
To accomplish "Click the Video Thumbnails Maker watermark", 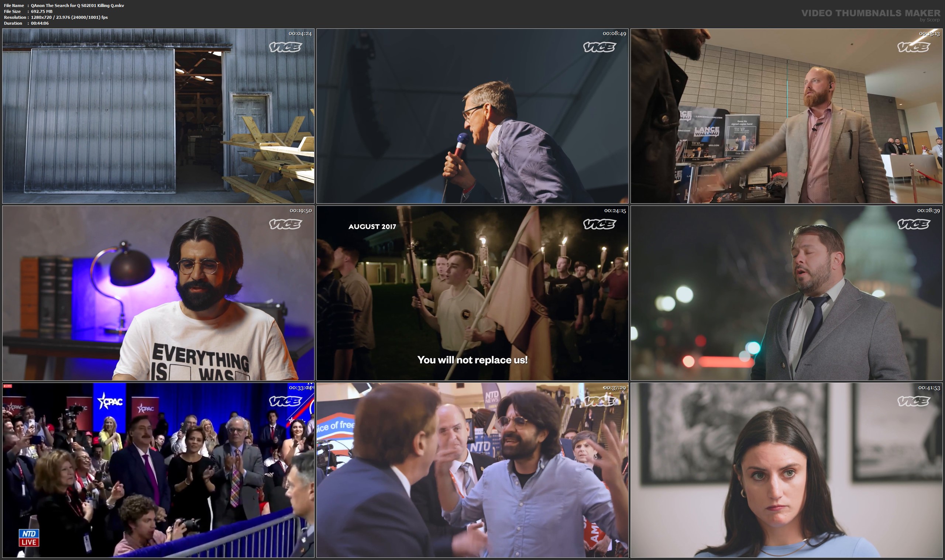I will (871, 14).
